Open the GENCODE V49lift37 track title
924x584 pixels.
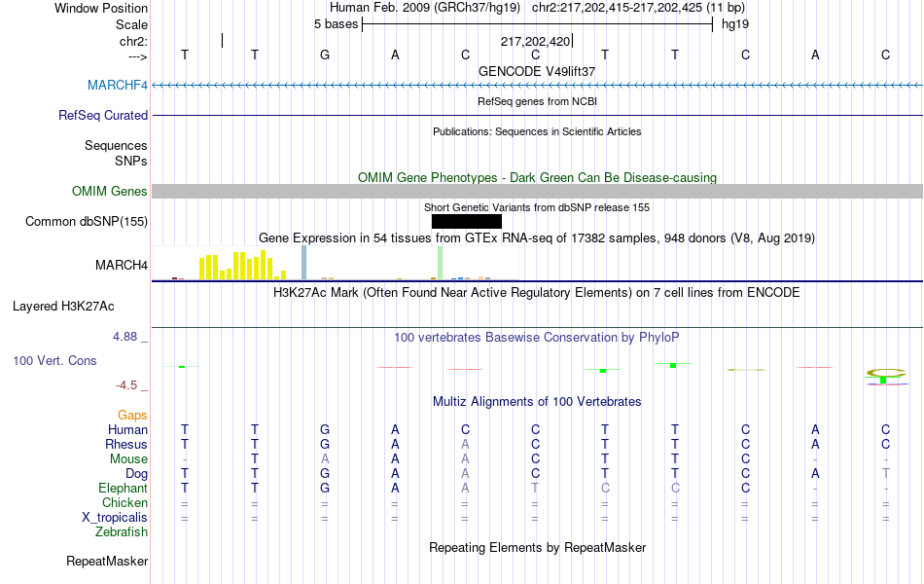pos(537,71)
